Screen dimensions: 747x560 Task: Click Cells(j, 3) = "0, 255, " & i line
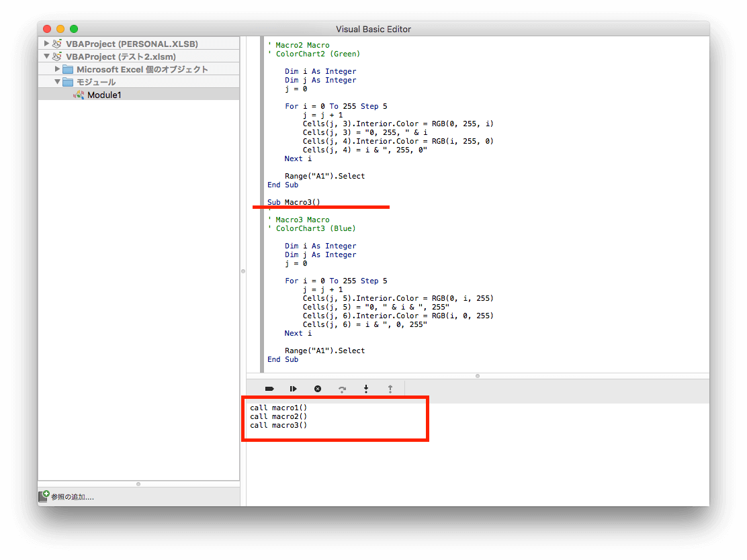click(x=365, y=132)
